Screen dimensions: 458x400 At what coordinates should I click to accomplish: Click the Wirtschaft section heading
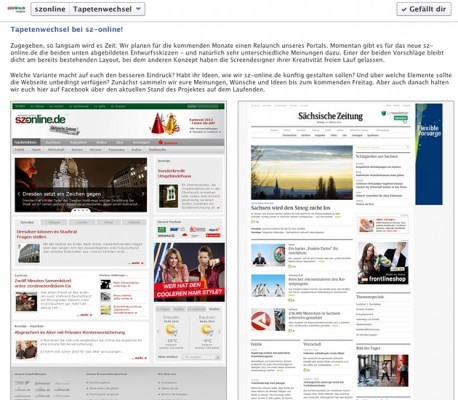(x=312, y=344)
